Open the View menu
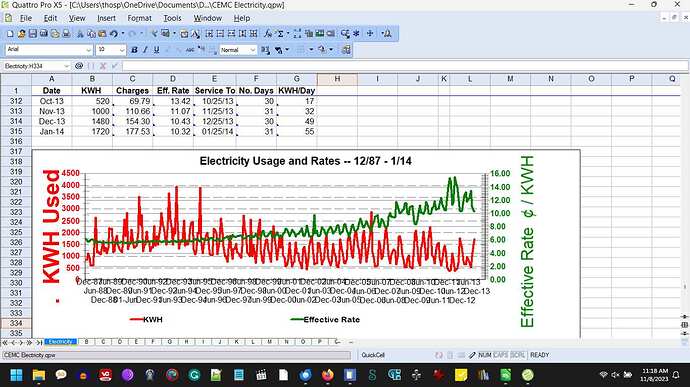The height and width of the screenshot is (387, 690). [77, 18]
